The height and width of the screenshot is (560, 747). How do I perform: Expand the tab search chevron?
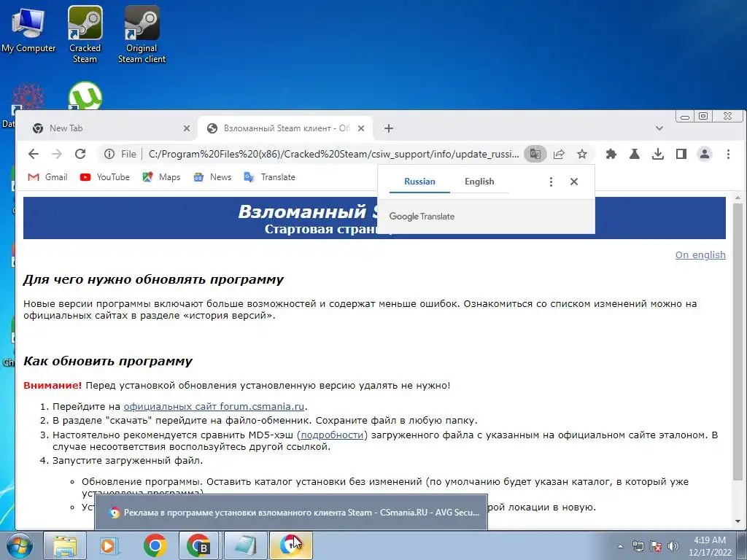pyautogui.click(x=659, y=128)
